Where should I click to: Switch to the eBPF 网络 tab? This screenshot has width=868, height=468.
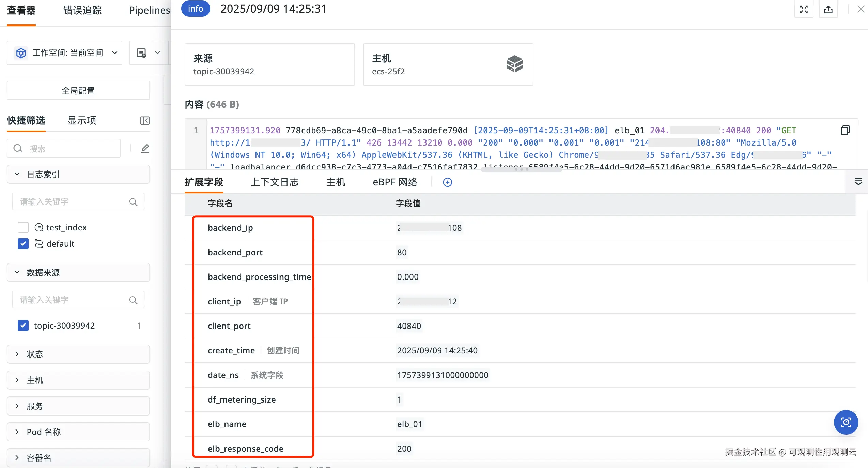coord(395,182)
